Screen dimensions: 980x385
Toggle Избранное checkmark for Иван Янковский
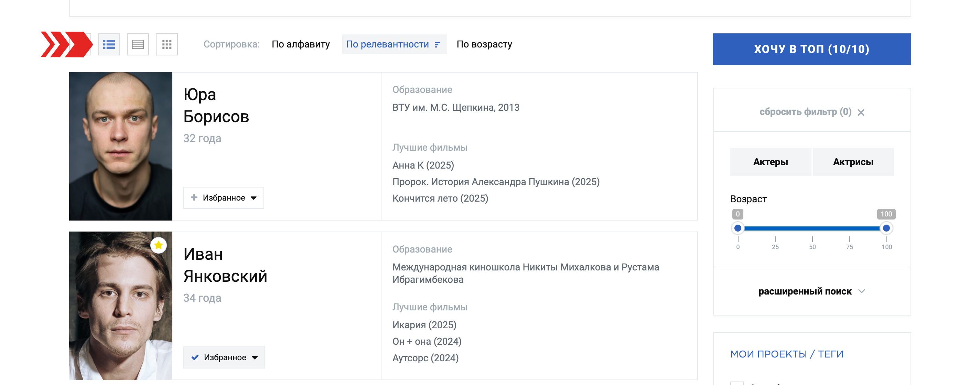195,357
